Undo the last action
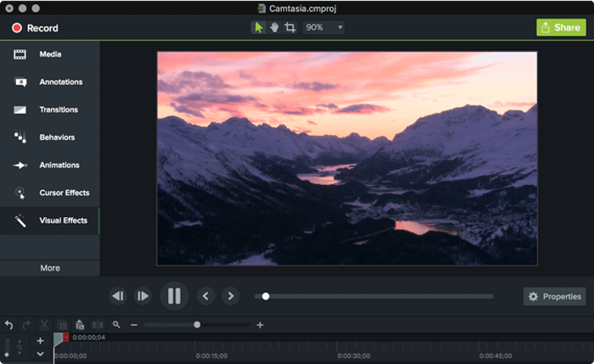The image size is (594, 364). coord(8,325)
